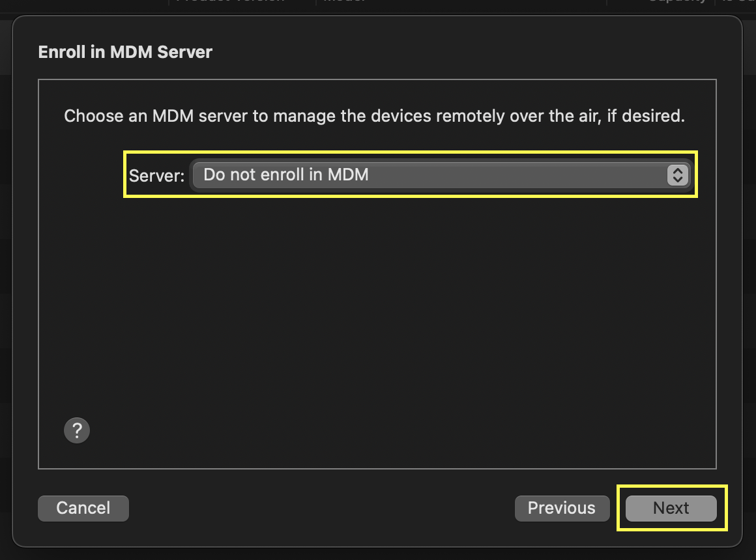Click the Help question mark icon
This screenshot has height=560, width=756.
click(x=77, y=430)
